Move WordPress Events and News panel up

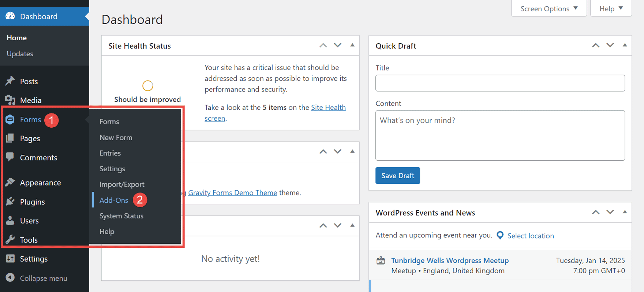(x=596, y=212)
